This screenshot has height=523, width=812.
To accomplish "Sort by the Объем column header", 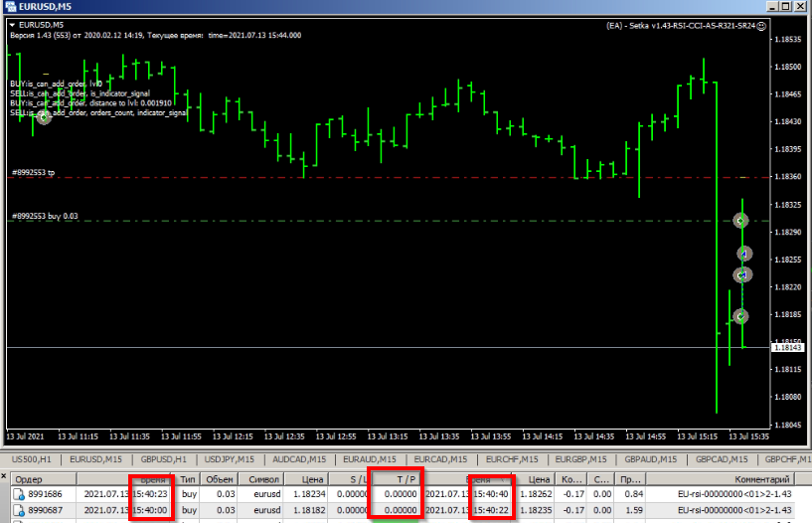I will coord(220,479).
